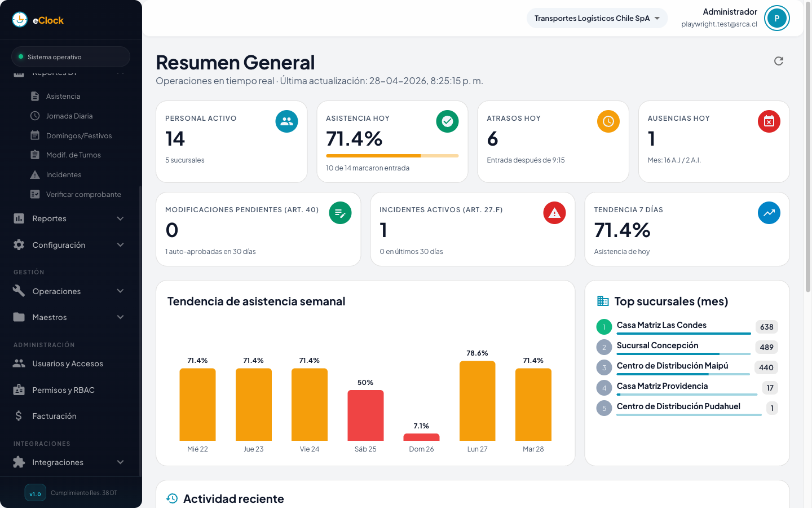This screenshot has width=812, height=508.
Task: Click the refresh icon near Resumen General
Action: (x=779, y=60)
